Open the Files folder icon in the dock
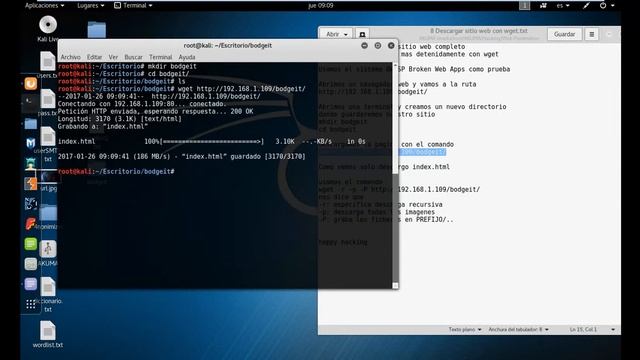The height and width of the screenshot is (360, 640). (x=31, y=123)
